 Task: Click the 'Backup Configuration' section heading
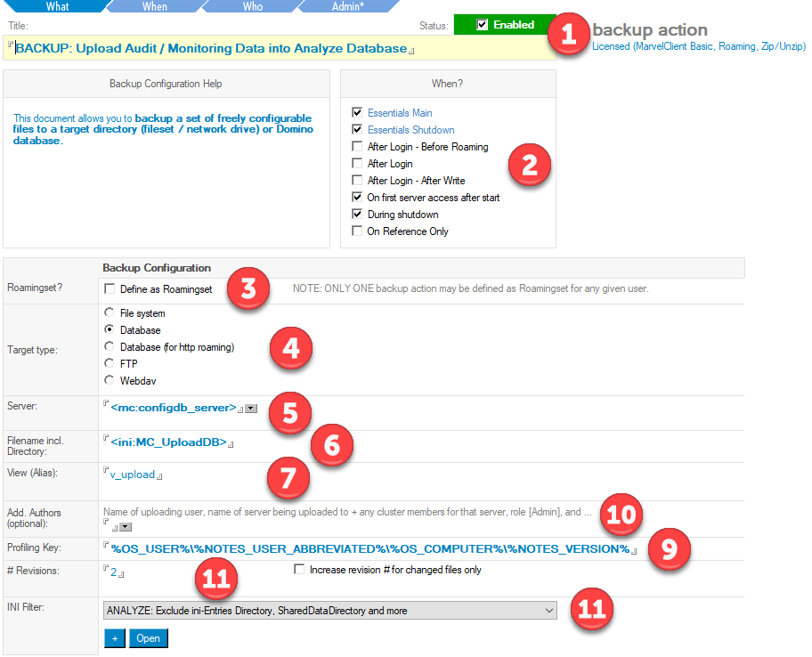157,268
